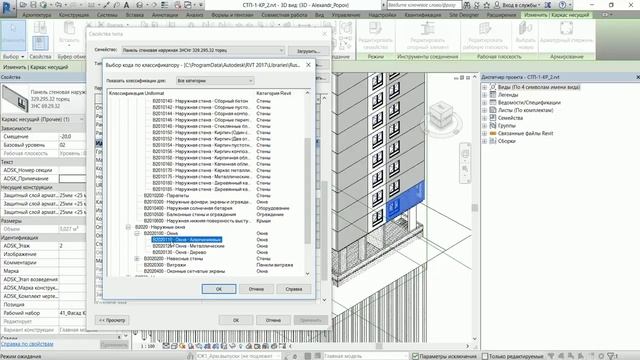The height and width of the screenshot is (360, 640).
Task: Click the 3D view vertical scrollbar
Action: pyautogui.click(x=475, y=208)
